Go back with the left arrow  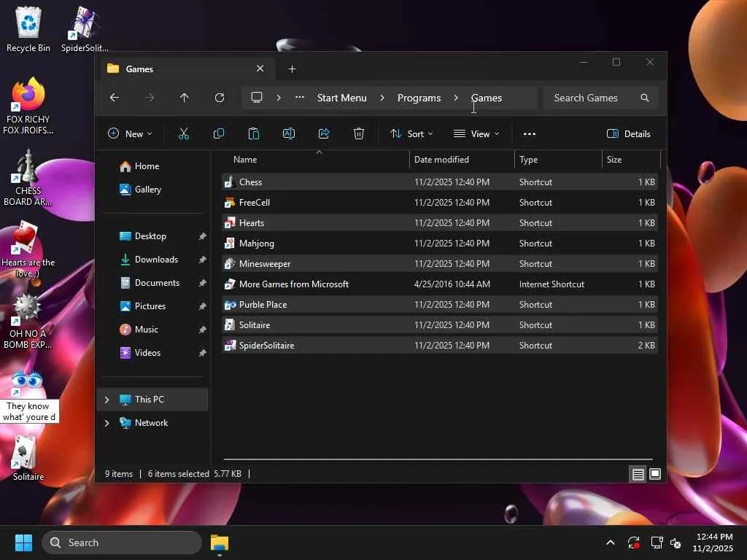pos(115,98)
